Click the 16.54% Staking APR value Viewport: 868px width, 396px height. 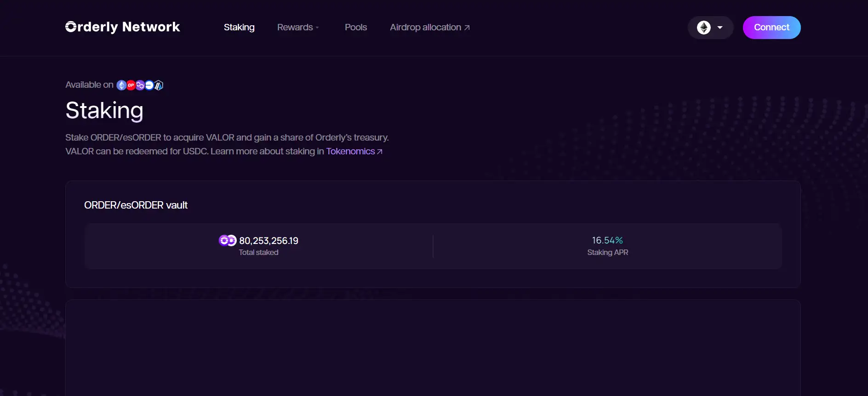[x=607, y=240]
